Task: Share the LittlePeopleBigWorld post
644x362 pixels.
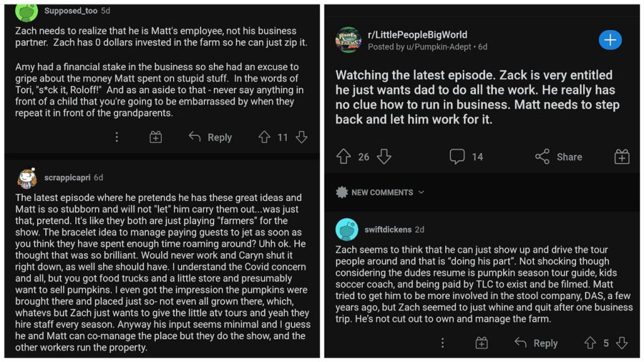Action: tap(558, 157)
